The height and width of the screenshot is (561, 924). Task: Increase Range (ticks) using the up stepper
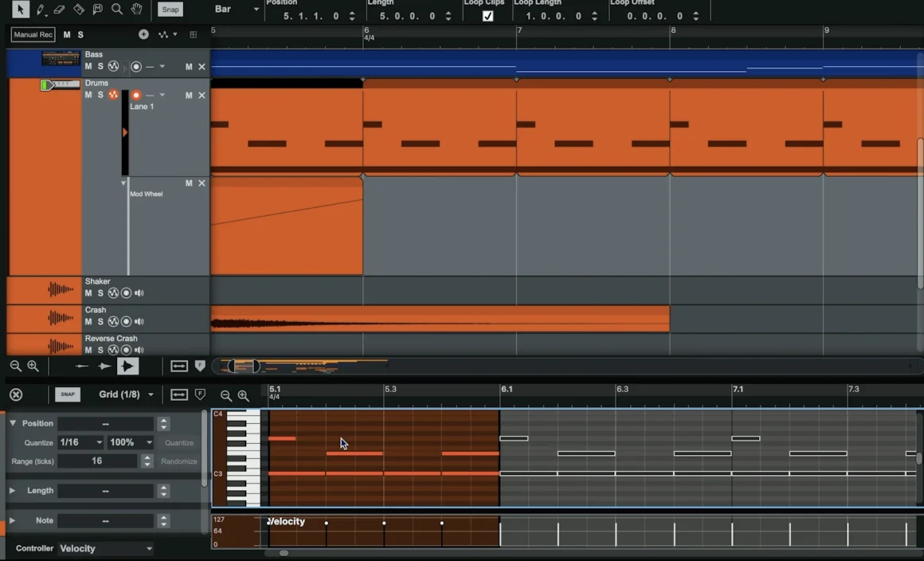[146, 457]
